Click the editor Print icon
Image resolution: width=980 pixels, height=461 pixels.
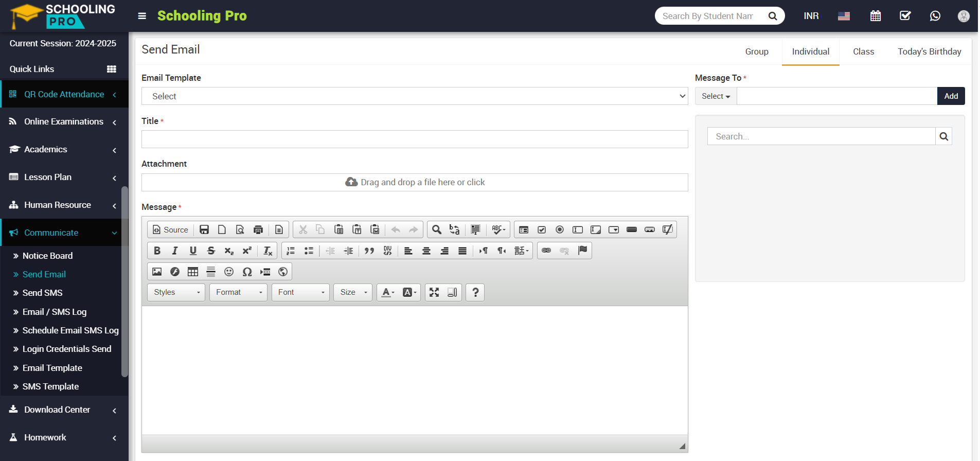[258, 229]
